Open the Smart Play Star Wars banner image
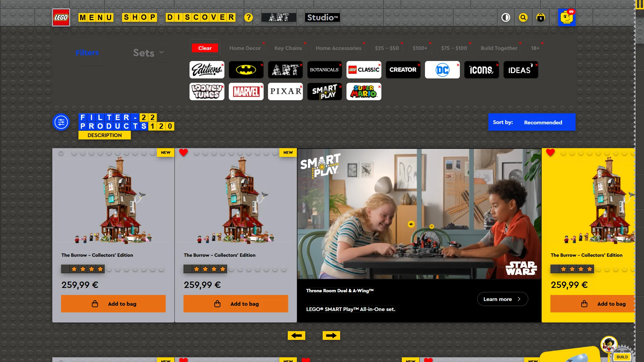Screen dimensions: 644x362 419,214
